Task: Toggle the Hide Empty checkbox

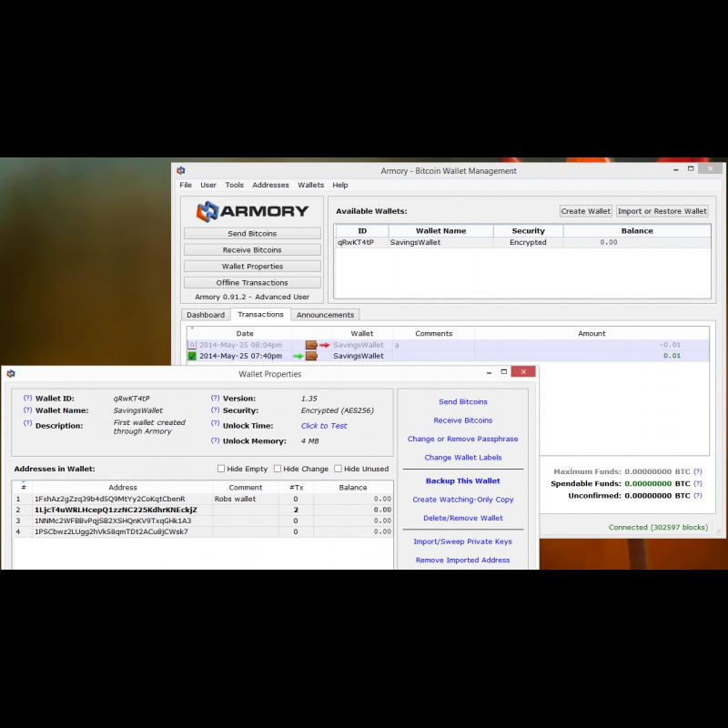Action: (221, 469)
